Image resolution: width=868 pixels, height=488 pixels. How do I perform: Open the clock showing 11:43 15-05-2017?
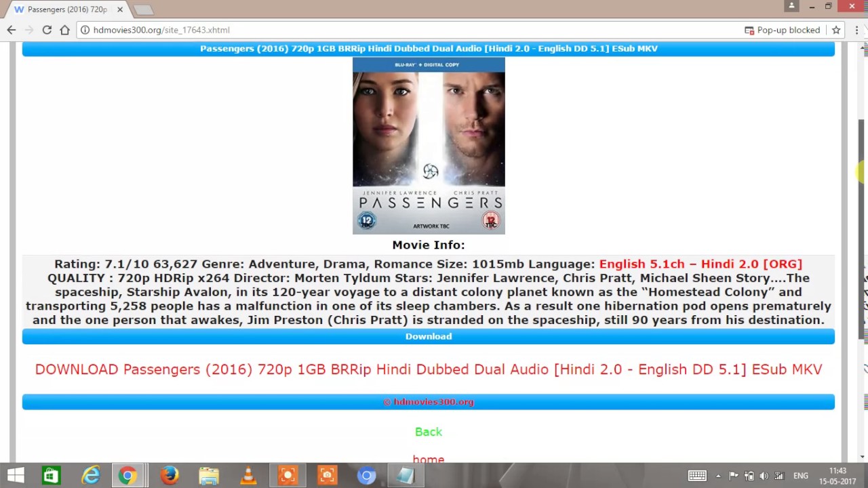coord(838,476)
